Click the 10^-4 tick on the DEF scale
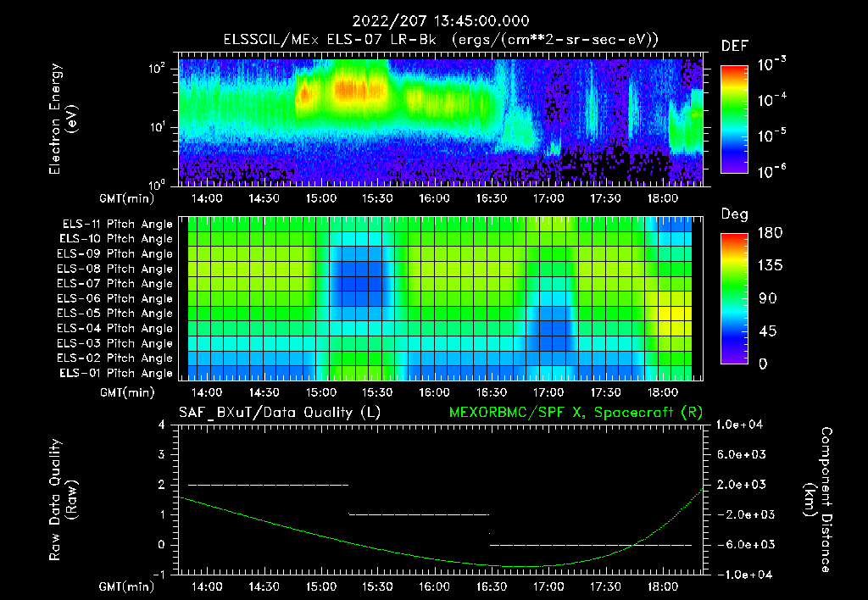Image resolution: width=868 pixels, height=600 pixels. click(772, 100)
